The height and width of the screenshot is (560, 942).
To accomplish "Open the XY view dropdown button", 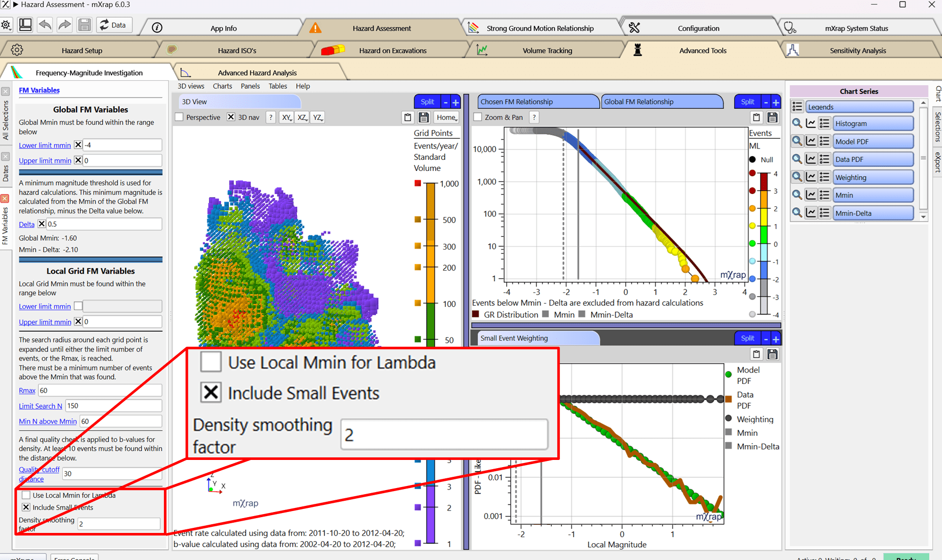I will click(x=287, y=117).
